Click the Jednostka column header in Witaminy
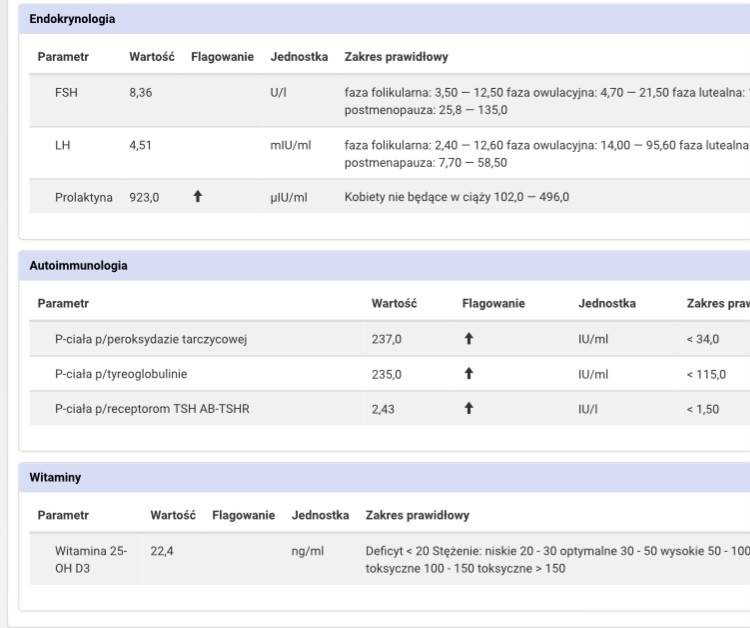Image resolution: width=750 pixels, height=628 pixels. (x=320, y=515)
